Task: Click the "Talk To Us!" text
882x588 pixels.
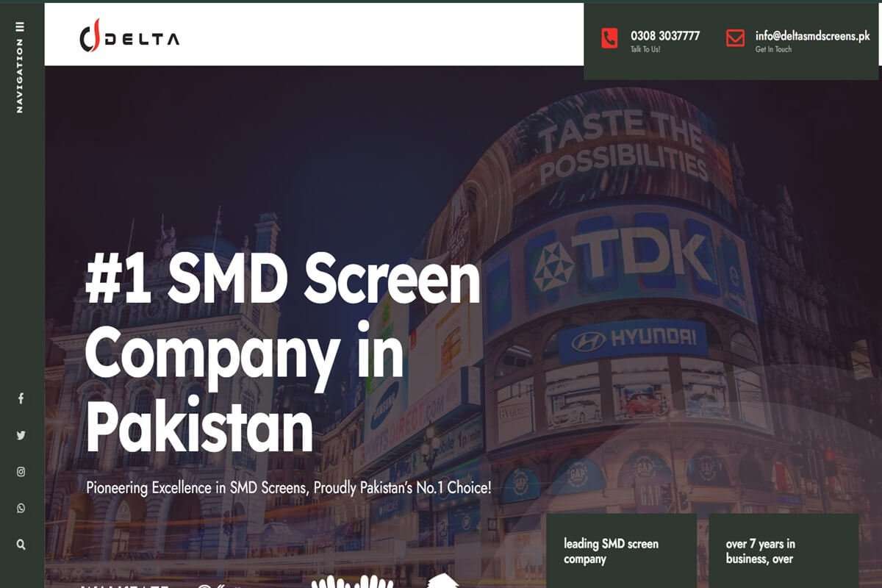Action: [x=645, y=49]
